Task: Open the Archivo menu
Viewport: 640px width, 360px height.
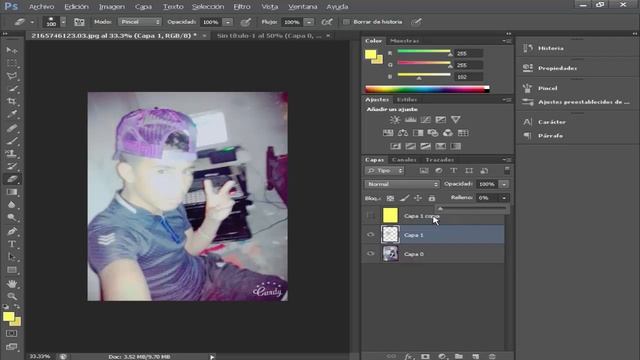Action: pos(42,7)
